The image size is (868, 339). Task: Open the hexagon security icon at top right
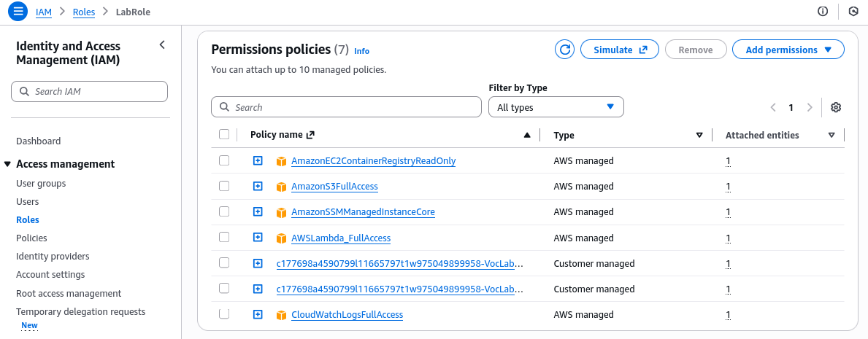tap(853, 12)
